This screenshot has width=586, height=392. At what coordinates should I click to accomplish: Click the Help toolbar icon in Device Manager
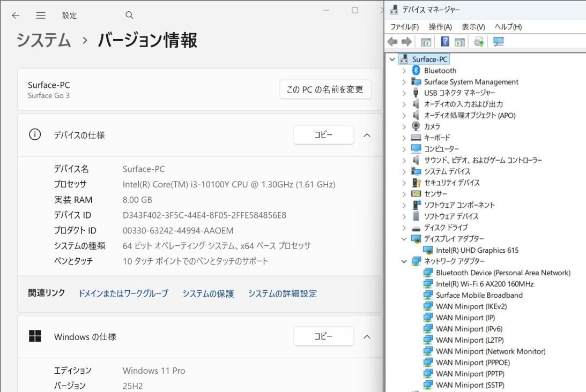tap(446, 42)
